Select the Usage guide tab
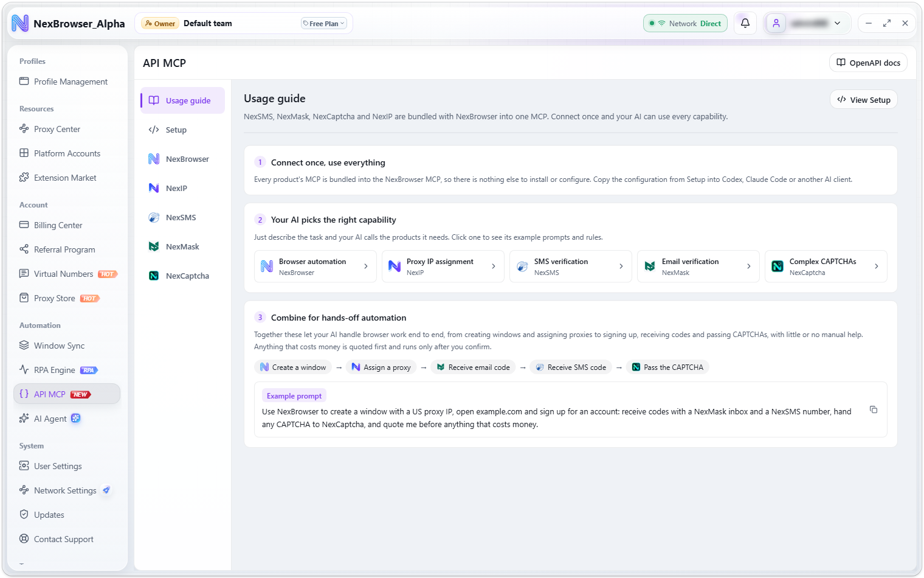The width and height of the screenshot is (924, 578). point(182,100)
